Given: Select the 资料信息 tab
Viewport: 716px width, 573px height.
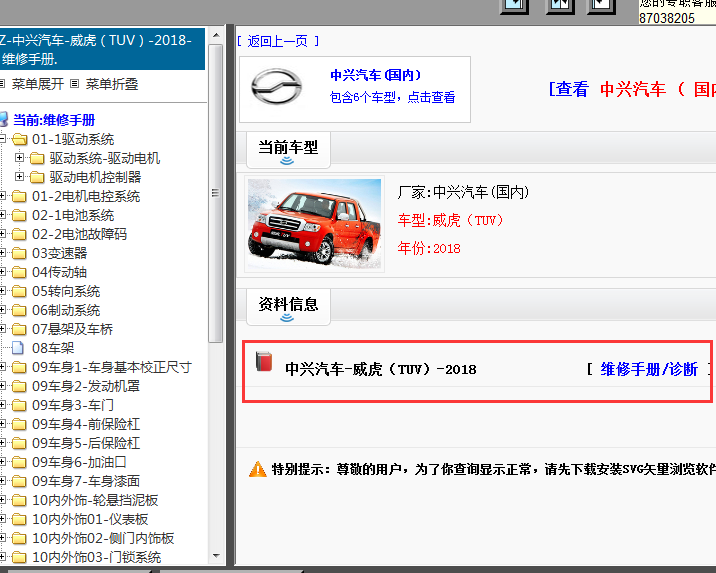Looking at the screenshot, I should click(288, 306).
